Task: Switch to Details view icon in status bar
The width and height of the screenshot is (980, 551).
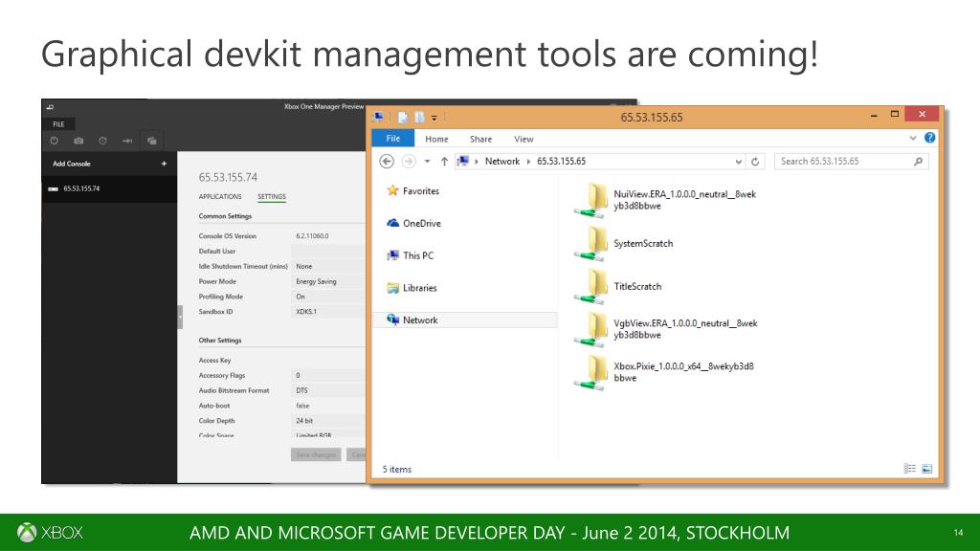Action: click(x=910, y=469)
